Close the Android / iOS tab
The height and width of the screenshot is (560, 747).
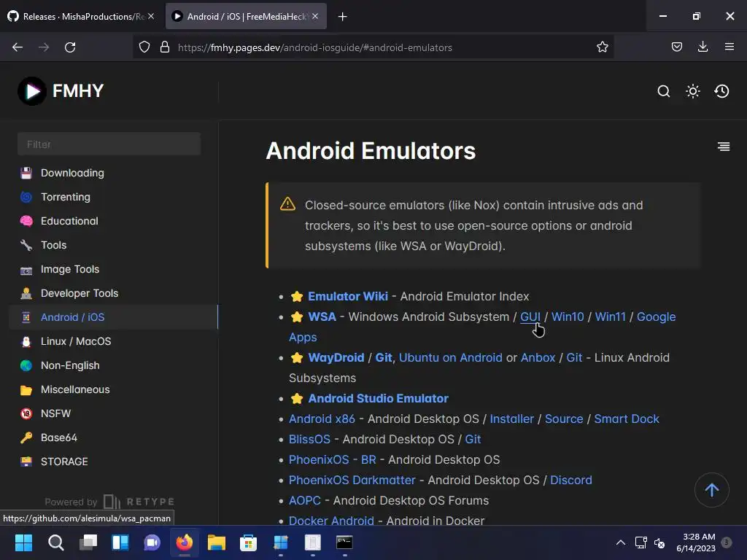(315, 16)
